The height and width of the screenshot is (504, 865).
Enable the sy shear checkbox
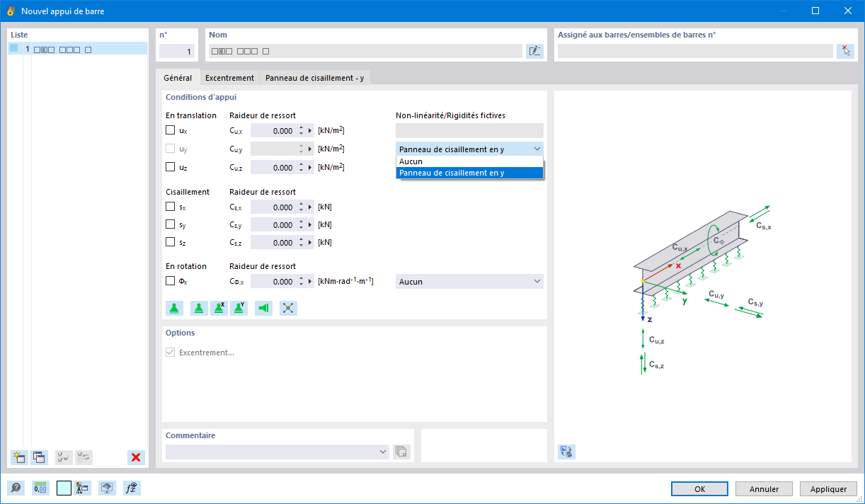(170, 224)
